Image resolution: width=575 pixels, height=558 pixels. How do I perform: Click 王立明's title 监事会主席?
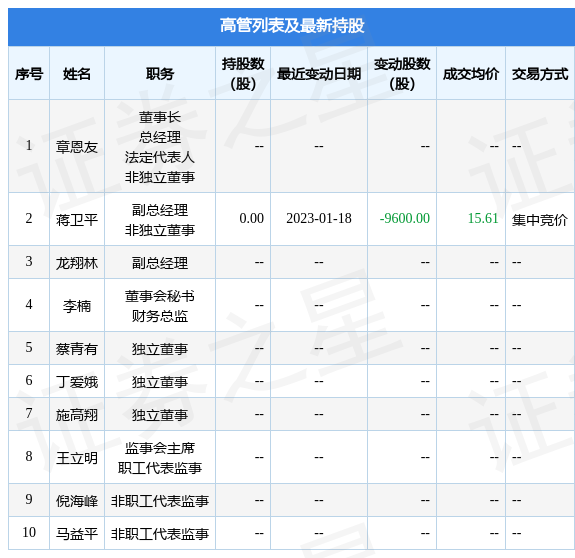click(160, 448)
